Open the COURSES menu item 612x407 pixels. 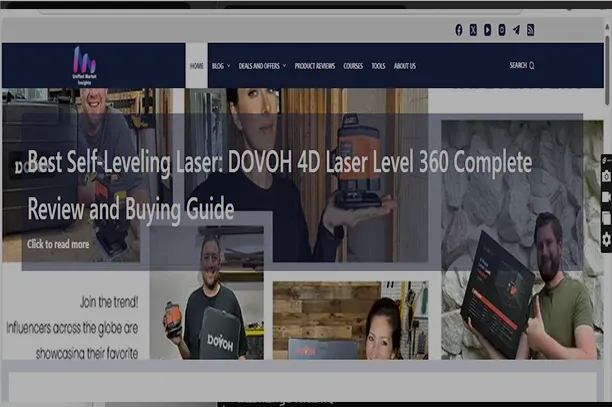353,66
